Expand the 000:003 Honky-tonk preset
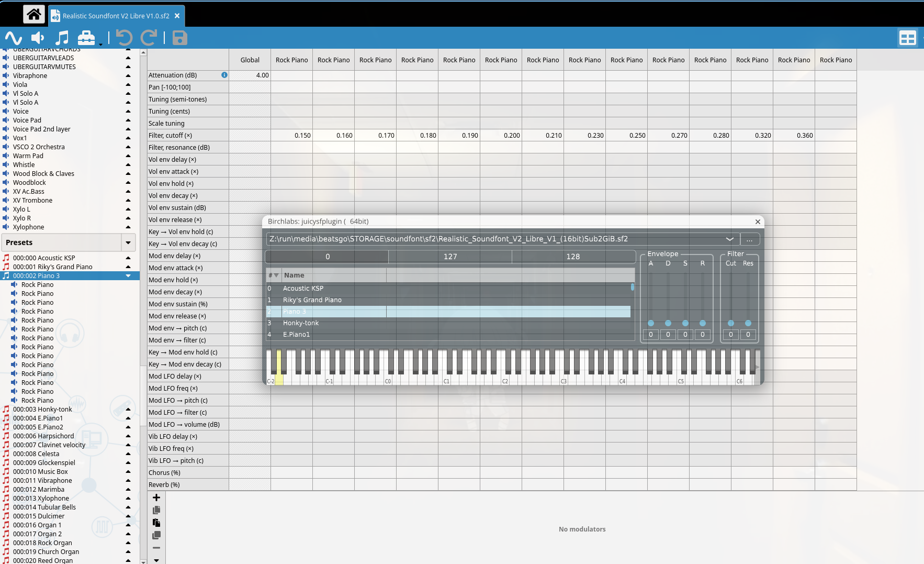 [x=128, y=410]
